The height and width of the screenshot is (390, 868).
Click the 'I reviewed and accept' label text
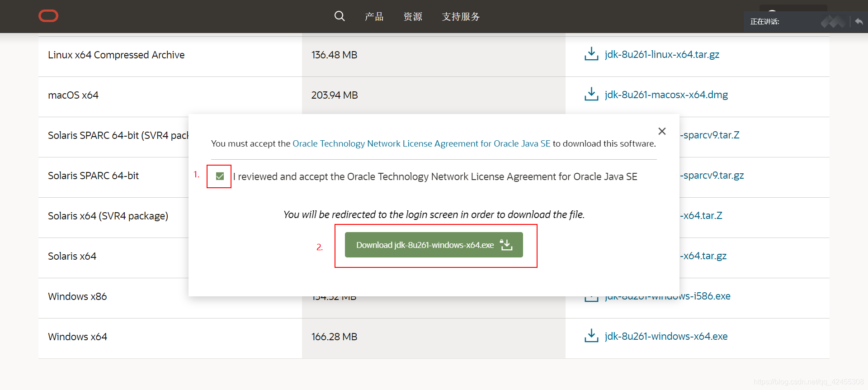click(x=435, y=176)
